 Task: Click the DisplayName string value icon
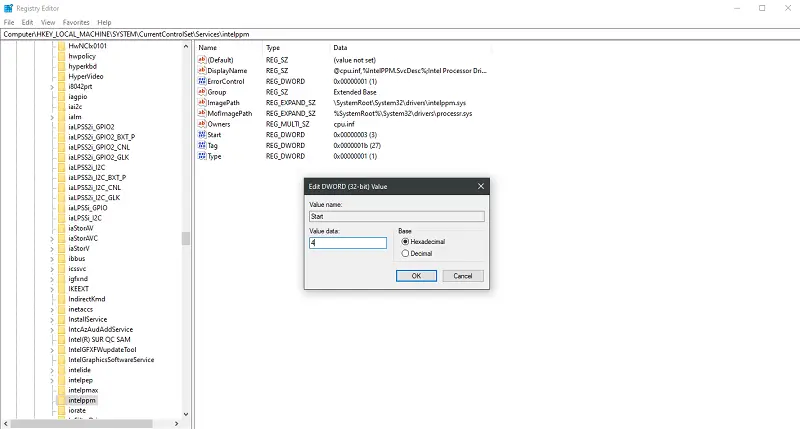(202, 69)
